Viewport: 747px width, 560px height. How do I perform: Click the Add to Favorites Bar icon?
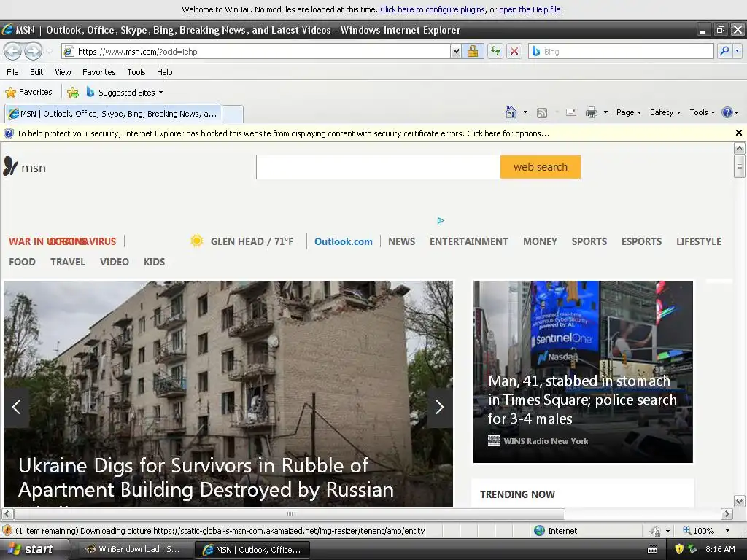click(73, 93)
